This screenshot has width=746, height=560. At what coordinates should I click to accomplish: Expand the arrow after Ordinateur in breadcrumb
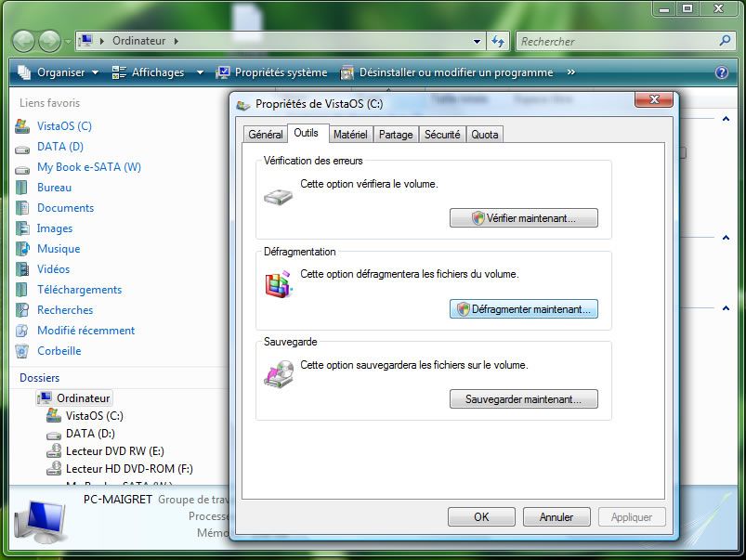176,41
